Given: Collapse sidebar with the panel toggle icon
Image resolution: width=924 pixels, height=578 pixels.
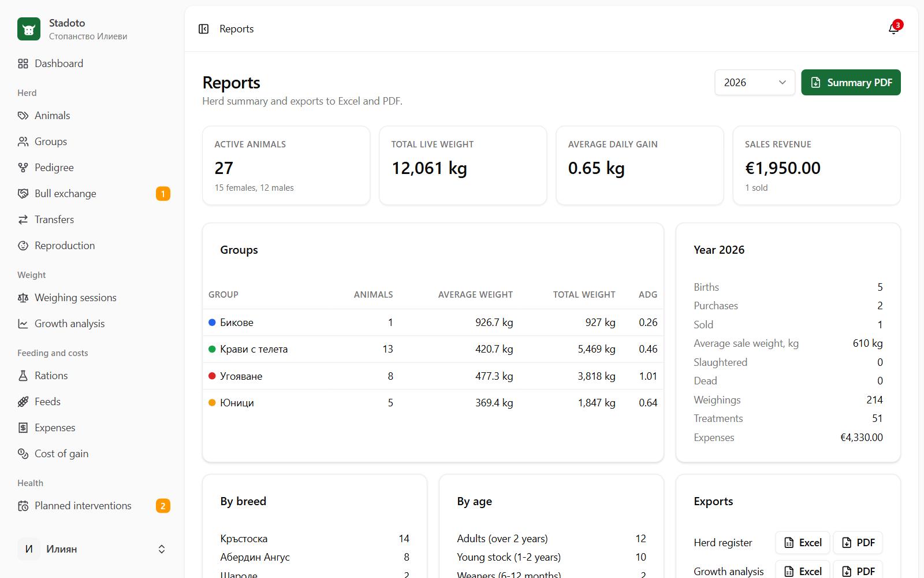Looking at the screenshot, I should tap(203, 29).
